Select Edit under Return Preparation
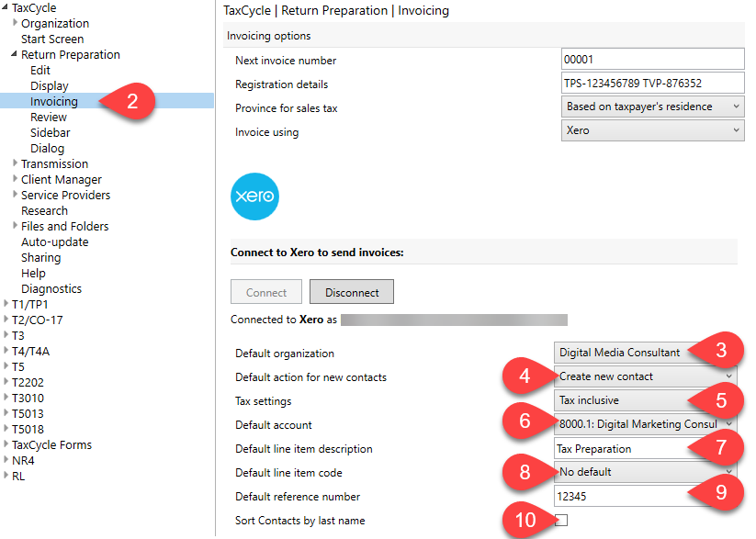756x539 pixels. pyautogui.click(x=40, y=71)
